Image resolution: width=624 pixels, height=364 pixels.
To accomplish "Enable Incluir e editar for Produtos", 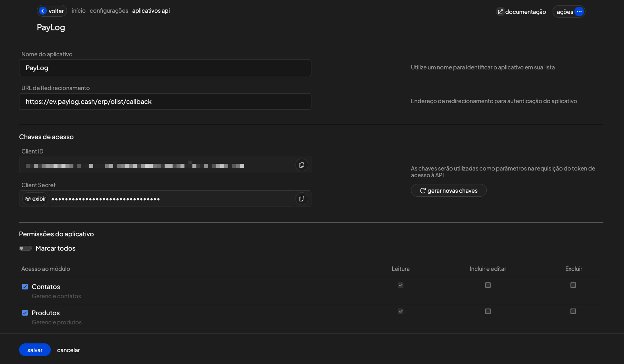I will coord(488,311).
